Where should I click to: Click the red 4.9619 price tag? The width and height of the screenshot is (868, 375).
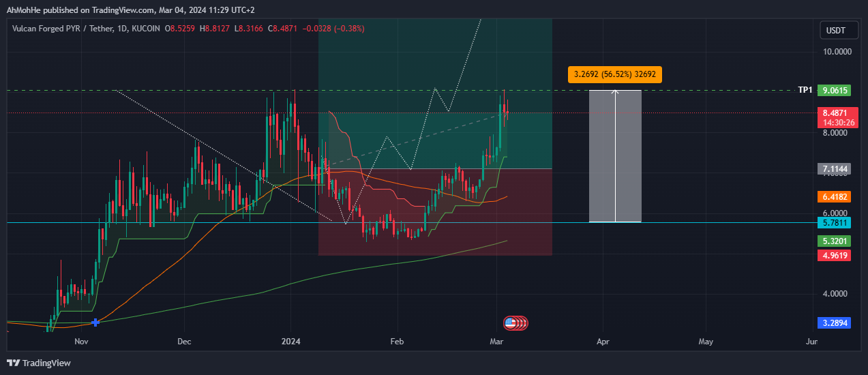(x=835, y=255)
